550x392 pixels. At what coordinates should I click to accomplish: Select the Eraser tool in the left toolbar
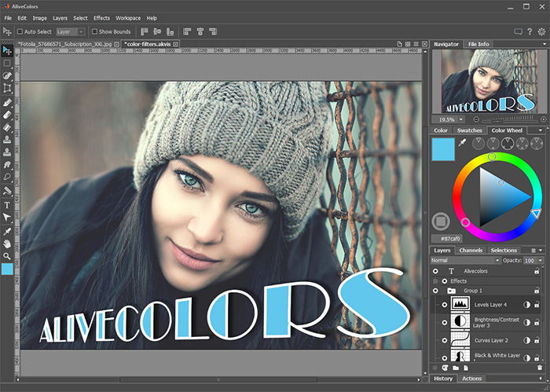pos(7,115)
